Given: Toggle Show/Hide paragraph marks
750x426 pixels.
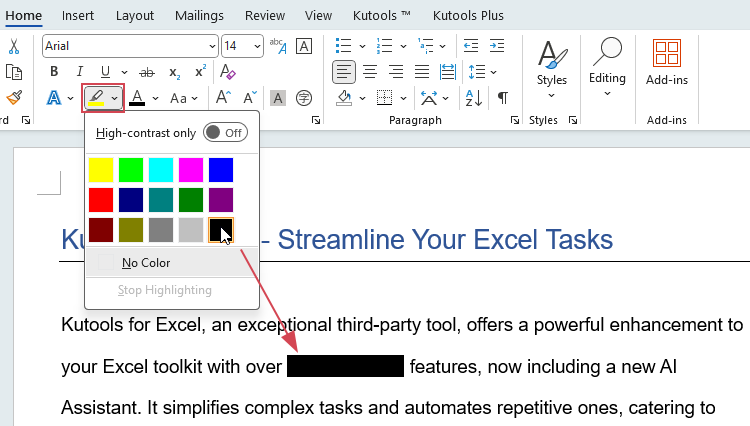Looking at the screenshot, I should click(502, 98).
